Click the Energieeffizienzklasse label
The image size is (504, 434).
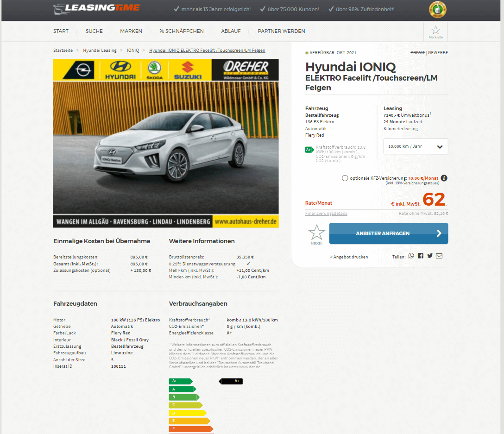point(191,333)
